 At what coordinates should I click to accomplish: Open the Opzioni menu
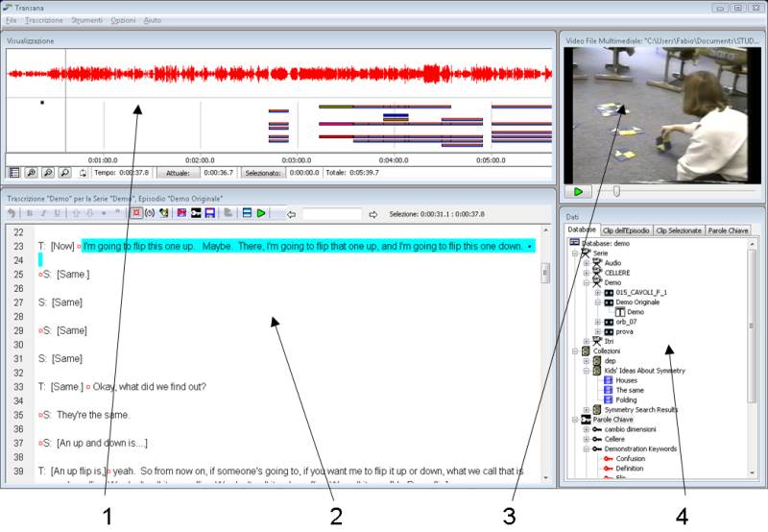coord(123,20)
